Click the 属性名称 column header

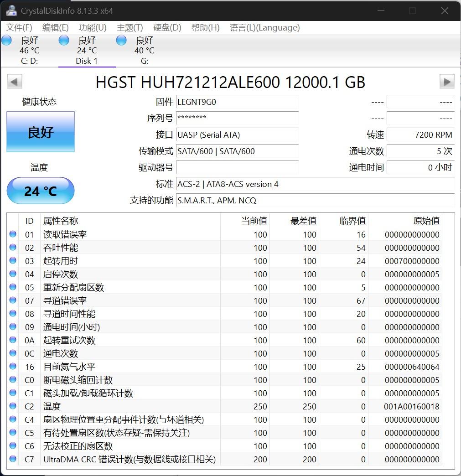pyautogui.click(x=130, y=221)
